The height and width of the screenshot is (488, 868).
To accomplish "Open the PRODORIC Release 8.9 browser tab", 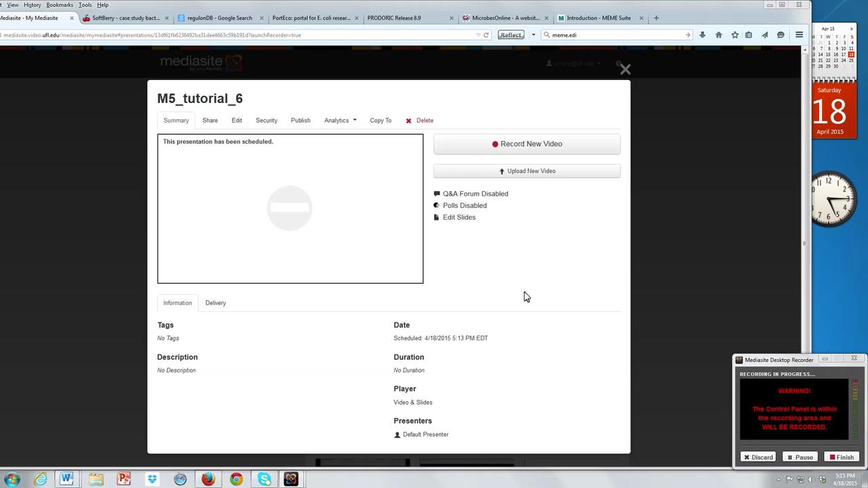I will [x=394, y=18].
